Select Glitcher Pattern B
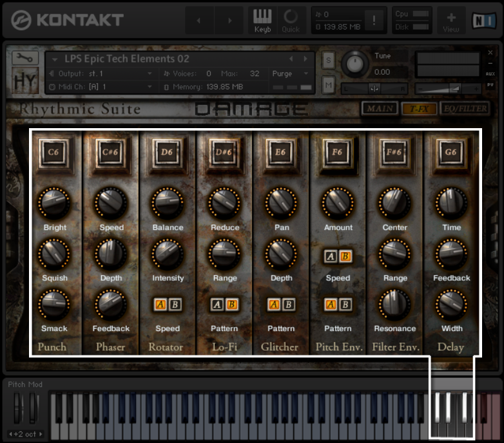Screen dimensions: 504x443 coord(288,305)
